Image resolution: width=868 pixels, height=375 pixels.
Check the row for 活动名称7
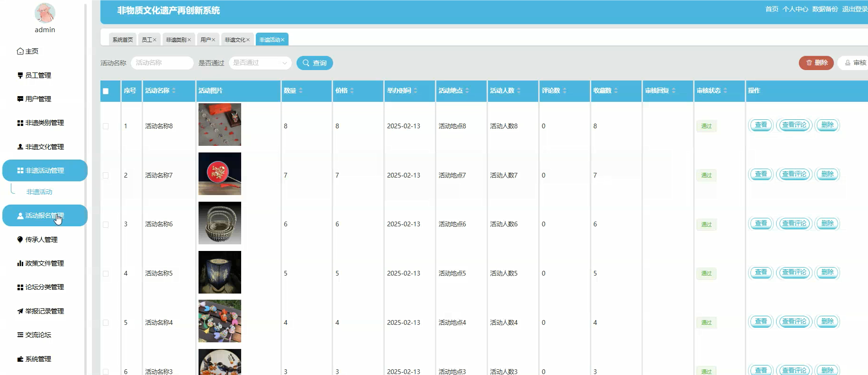tap(106, 175)
